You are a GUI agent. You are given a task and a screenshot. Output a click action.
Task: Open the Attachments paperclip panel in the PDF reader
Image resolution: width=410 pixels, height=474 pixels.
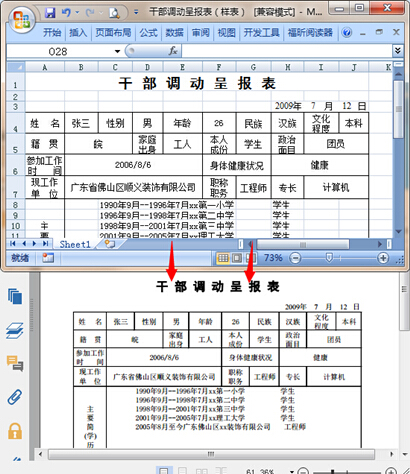(x=15, y=397)
